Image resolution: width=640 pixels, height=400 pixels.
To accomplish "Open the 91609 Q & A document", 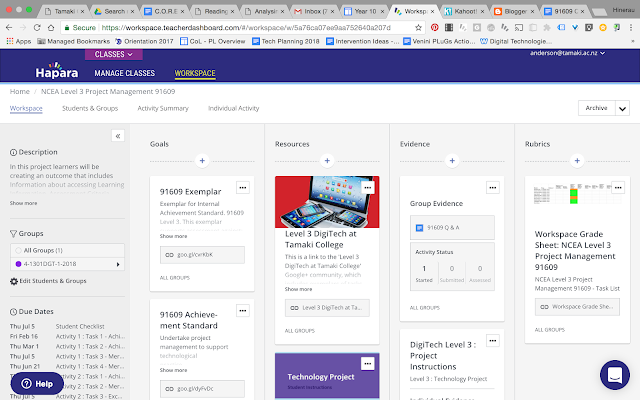I will pos(452,227).
